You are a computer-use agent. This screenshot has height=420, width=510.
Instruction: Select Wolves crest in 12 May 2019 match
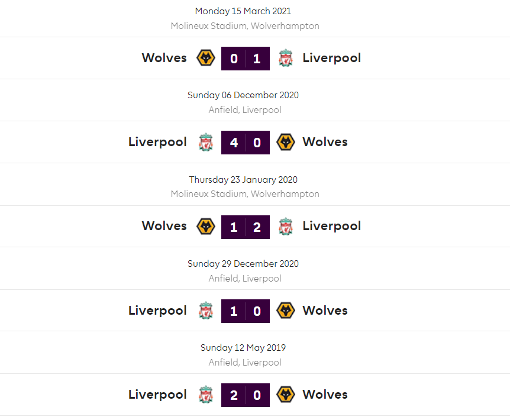(x=286, y=395)
